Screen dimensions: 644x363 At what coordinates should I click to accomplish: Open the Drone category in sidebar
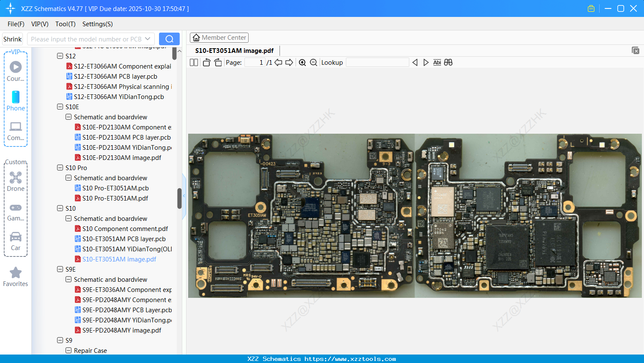point(16,181)
